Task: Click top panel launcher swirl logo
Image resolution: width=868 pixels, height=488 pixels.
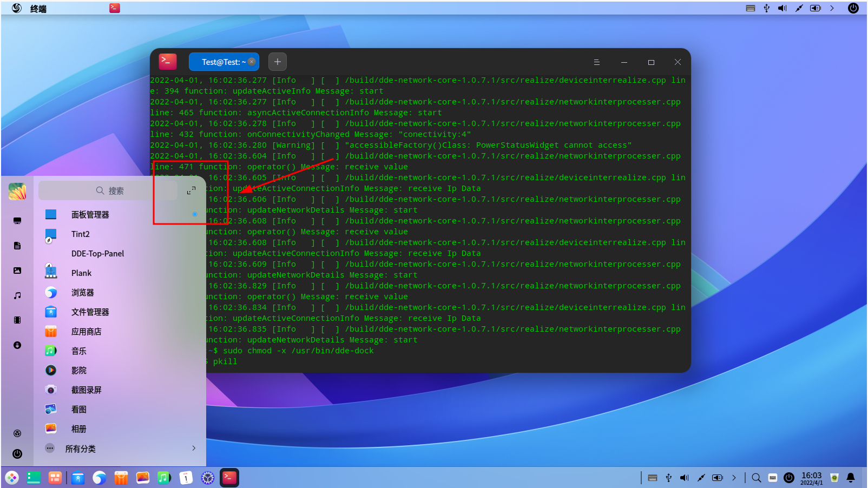Action: (x=17, y=8)
